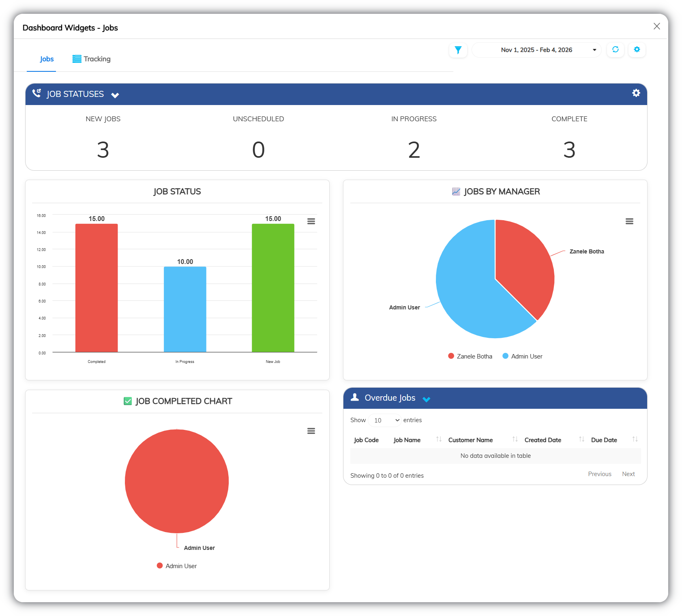Image resolution: width=682 pixels, height=616 pixels.
Task: Click the blue In Progress bar
Action: tap(185, 309)
